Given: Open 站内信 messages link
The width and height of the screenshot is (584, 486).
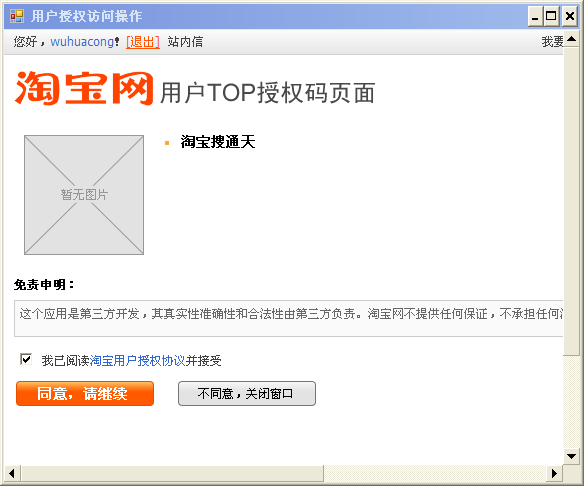Looking at the screenshot, I should click(185, 41).
